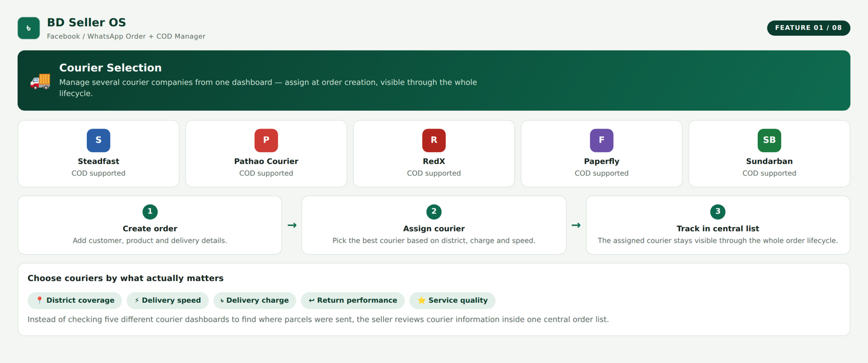Choose the Delivery charge chip

[x=254, y=300]
